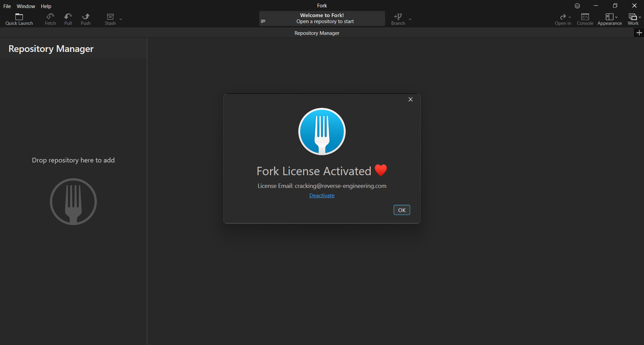Select the Repository Manager tab
Image resolution: width=644 pixels, height=345 pixels.
tap(317, 33)
